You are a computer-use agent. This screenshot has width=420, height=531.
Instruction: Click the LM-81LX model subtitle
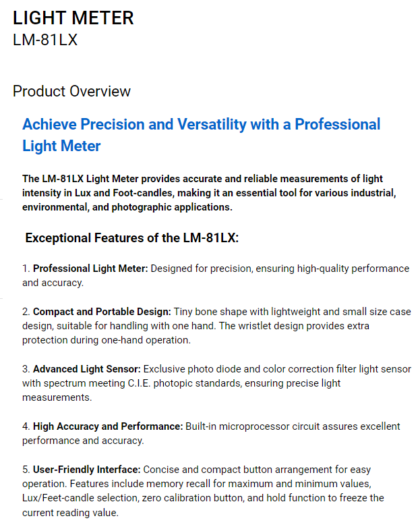[x=45, y=40]
